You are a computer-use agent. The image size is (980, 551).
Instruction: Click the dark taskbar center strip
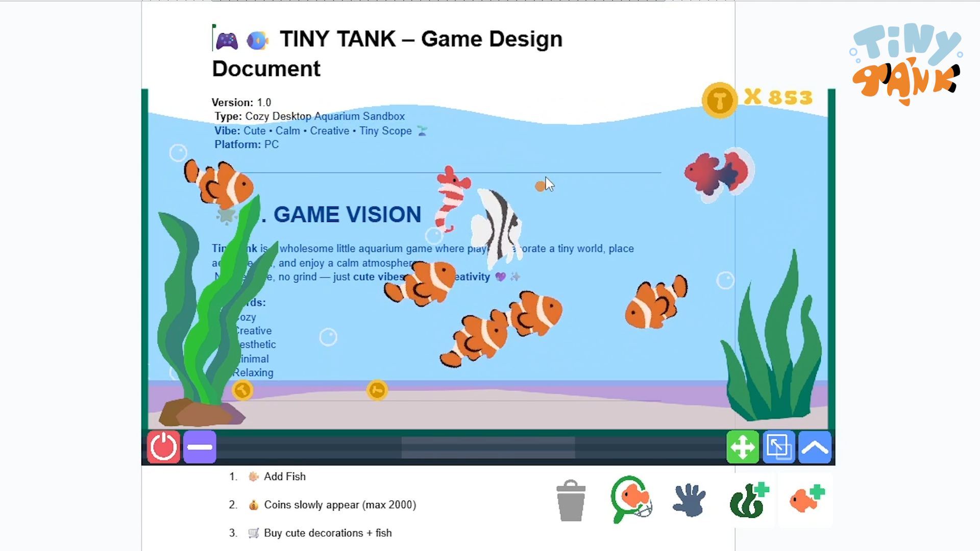487,447
